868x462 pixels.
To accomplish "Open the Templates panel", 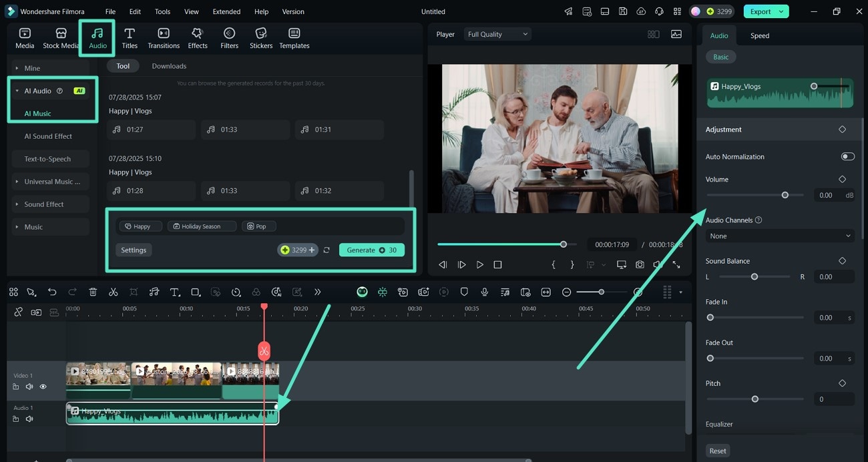I will point(294,38).
